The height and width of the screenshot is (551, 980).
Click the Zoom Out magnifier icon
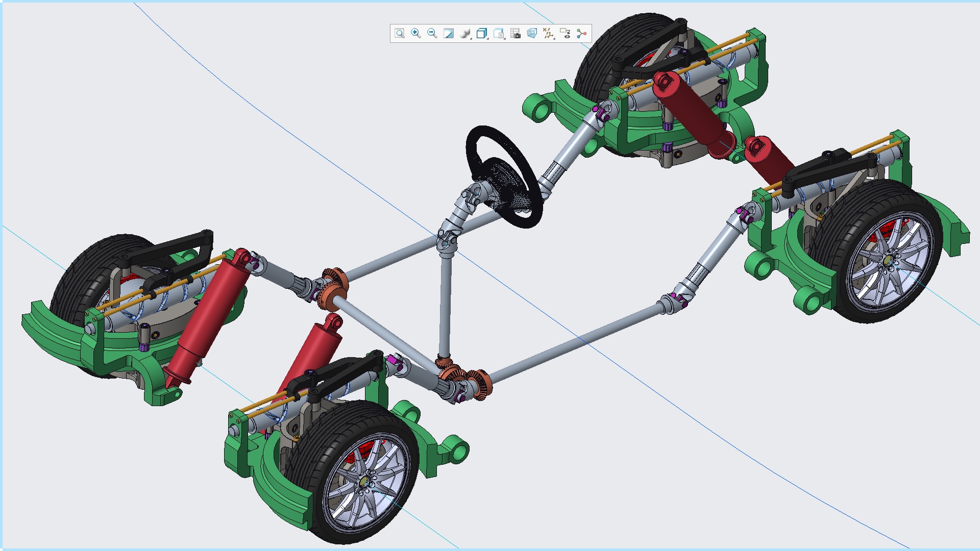point(432,34)
